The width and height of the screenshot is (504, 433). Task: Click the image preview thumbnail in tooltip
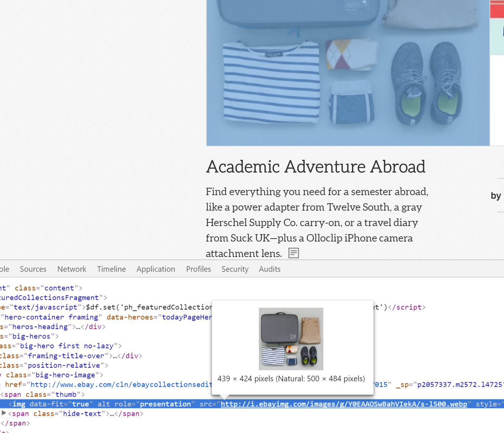click(x=291, y=339)
